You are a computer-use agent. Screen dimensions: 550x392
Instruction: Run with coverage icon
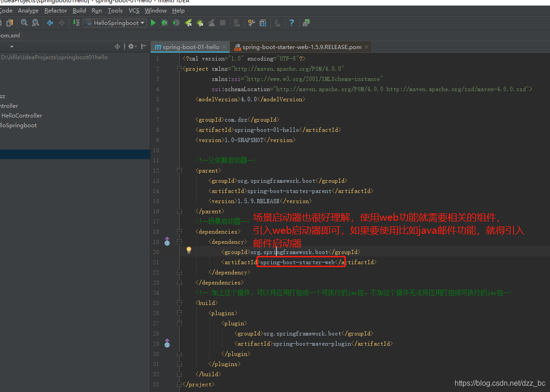pos(176,23)
